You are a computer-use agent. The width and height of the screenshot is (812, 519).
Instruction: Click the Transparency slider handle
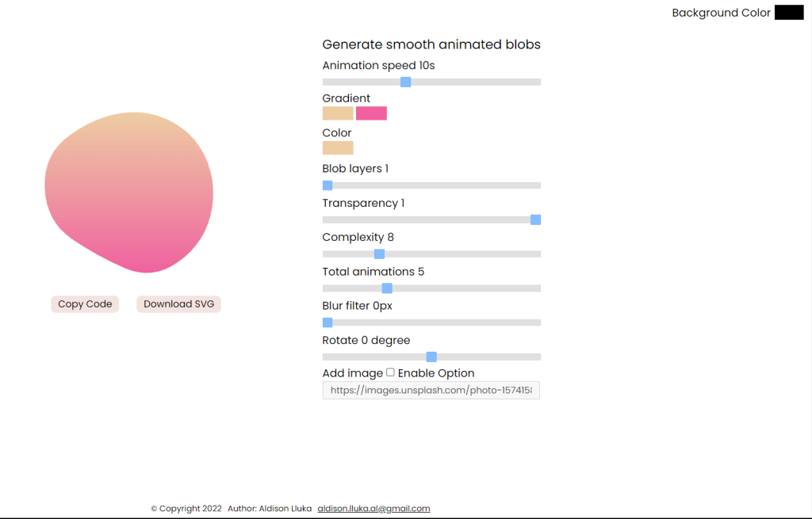coord(535,220)
